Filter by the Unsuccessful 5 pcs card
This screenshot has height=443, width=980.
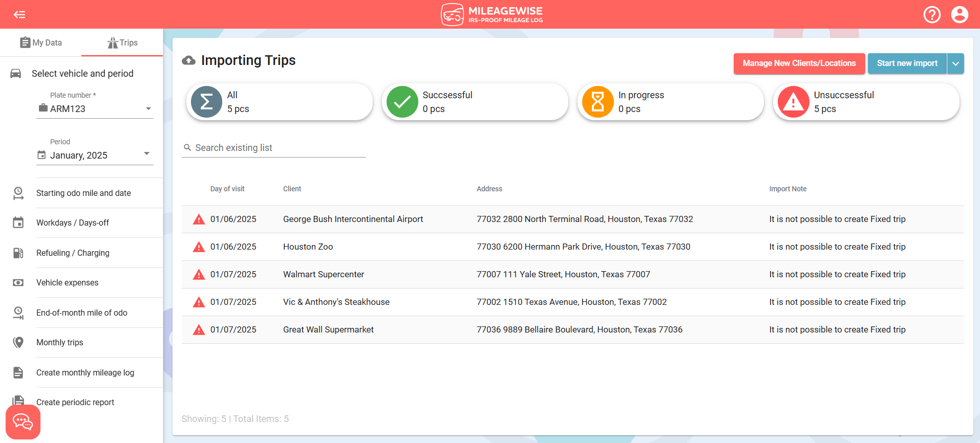[x=866, y=102]
